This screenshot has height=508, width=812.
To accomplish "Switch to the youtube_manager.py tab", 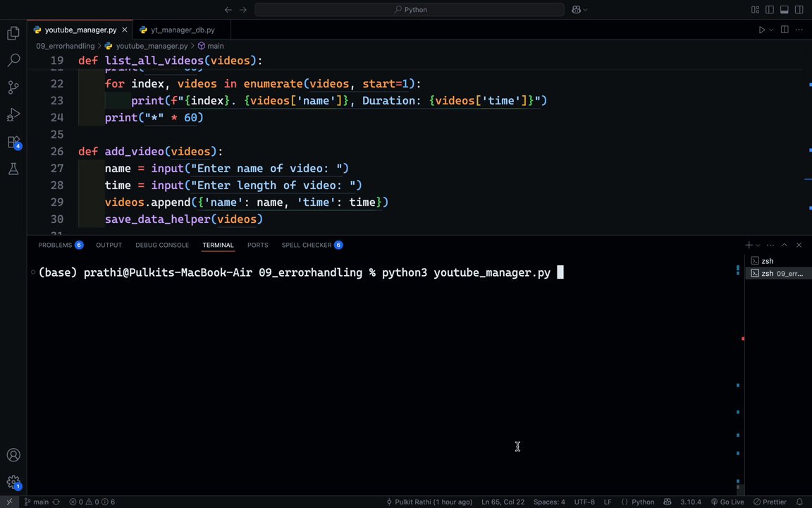I will click(80, 30).
